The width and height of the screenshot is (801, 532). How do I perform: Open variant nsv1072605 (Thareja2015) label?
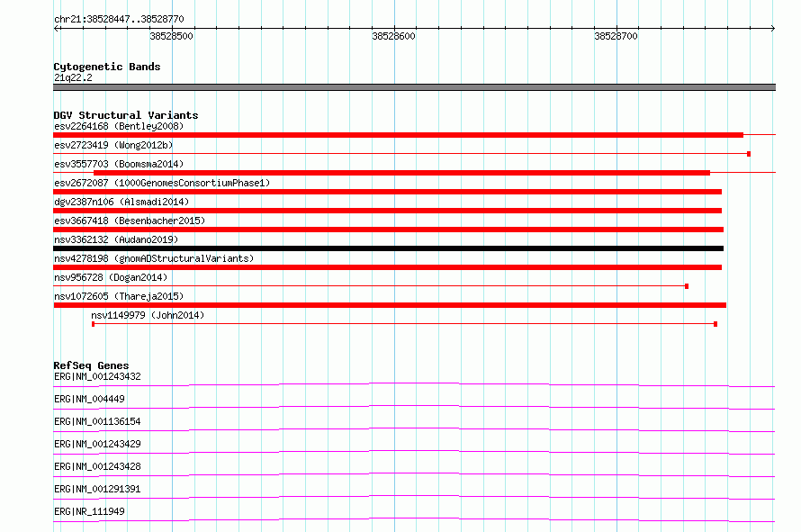point(119,296)
